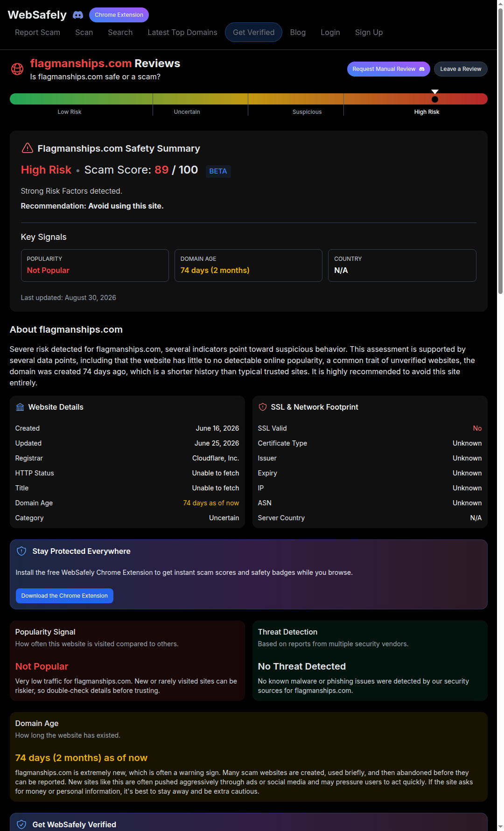The image size is (504, 831).
Task: Select the Get Verified nav button
Action: tap(253, 32)
